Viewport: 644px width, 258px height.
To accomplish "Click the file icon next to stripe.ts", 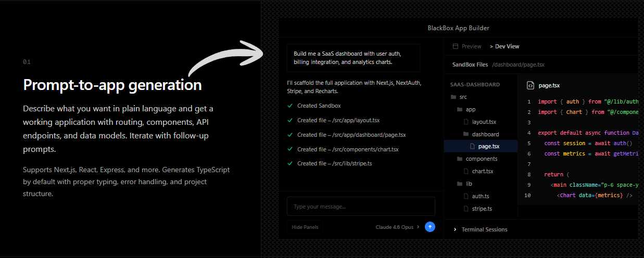I will pyautogui.click(x=466, y=209).
